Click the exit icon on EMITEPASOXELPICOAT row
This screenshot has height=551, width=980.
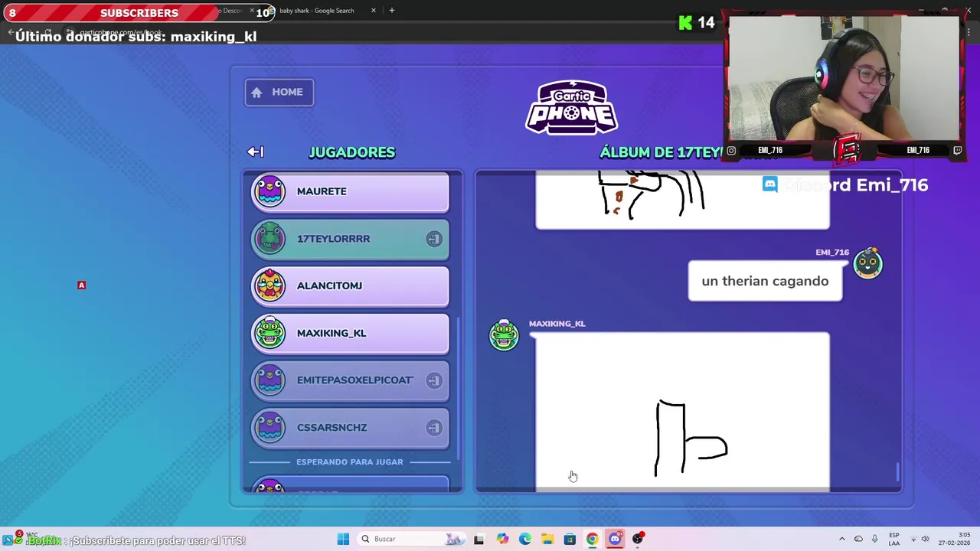point(434,380)
